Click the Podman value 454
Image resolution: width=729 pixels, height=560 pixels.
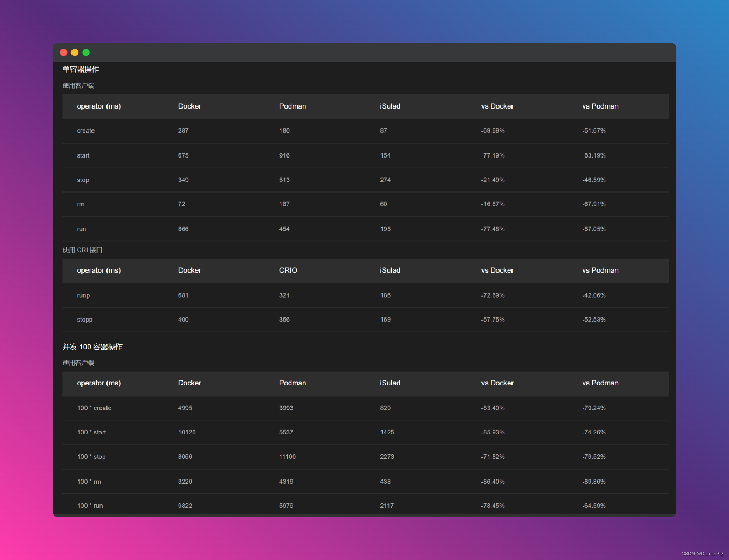(284, 229)
